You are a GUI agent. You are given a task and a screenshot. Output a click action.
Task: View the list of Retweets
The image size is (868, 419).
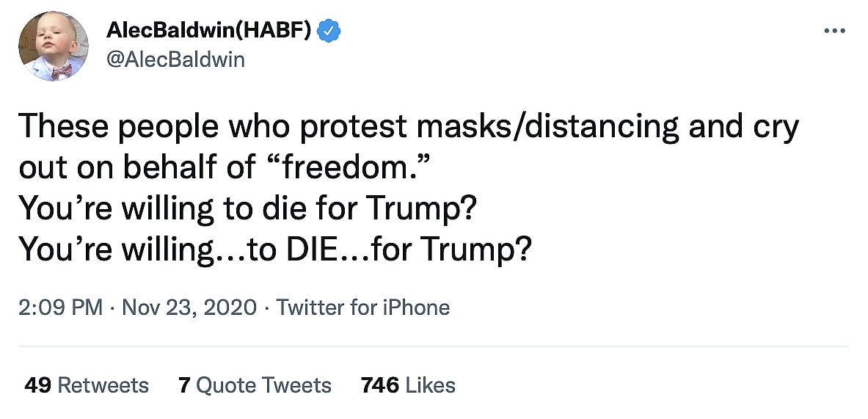click(103, 385)
